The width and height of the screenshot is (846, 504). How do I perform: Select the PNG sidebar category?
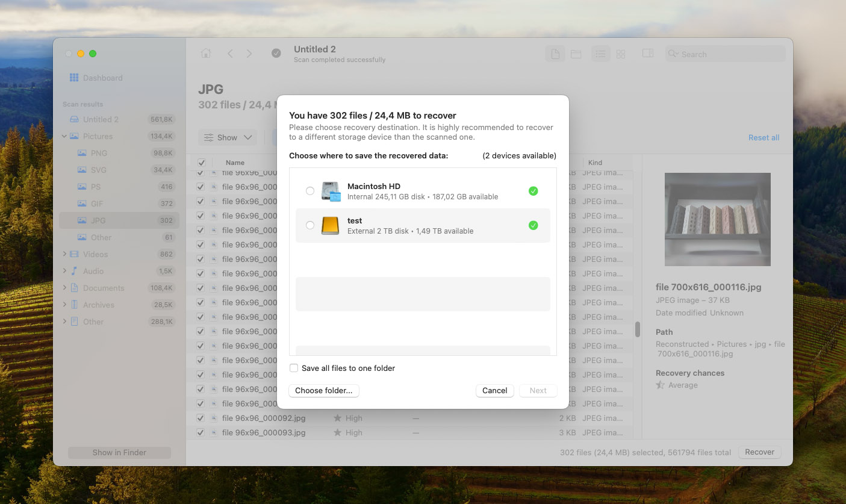coord(99,153)
